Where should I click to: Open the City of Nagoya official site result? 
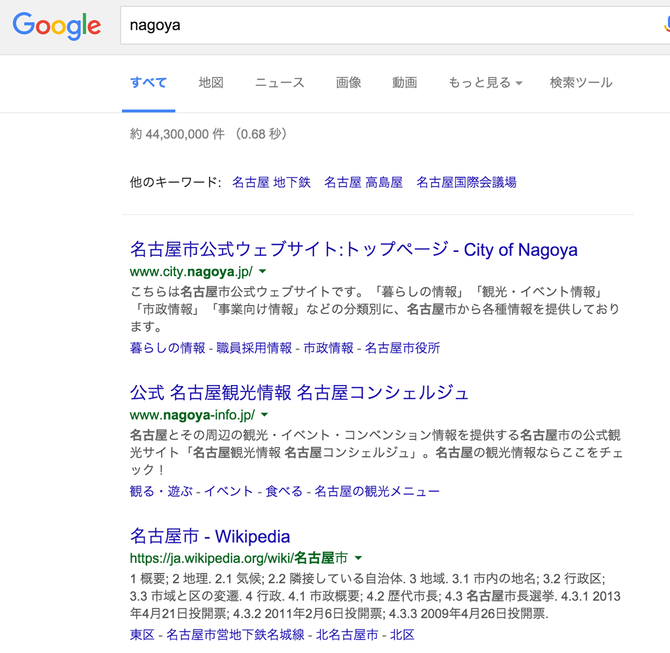pyautogui.click(x=353, y=250)
